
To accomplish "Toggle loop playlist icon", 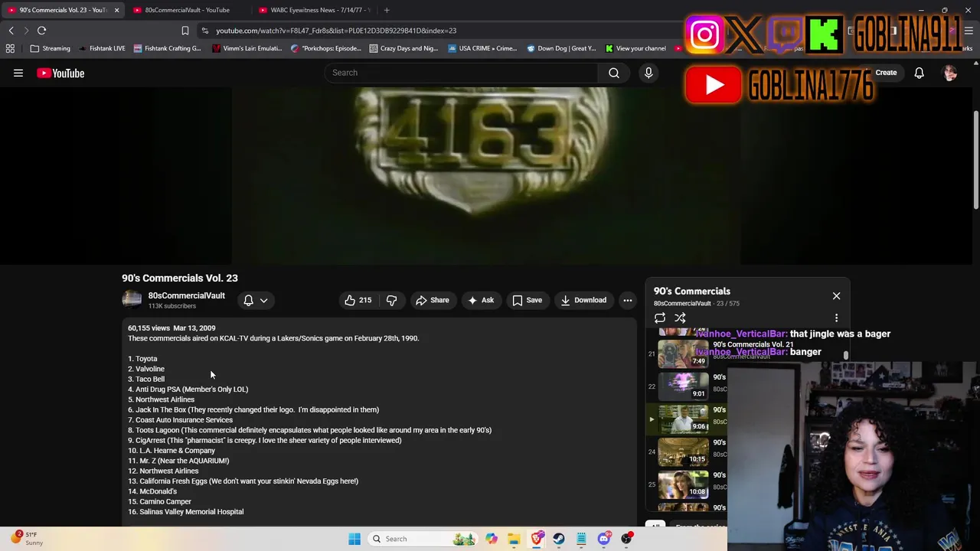I will [660, 318].
